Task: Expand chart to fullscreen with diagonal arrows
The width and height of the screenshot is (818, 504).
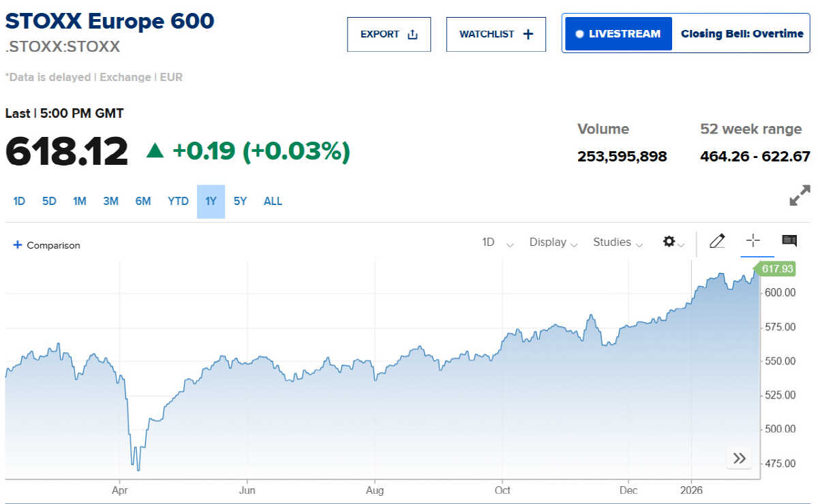Action: pos(799,195)
